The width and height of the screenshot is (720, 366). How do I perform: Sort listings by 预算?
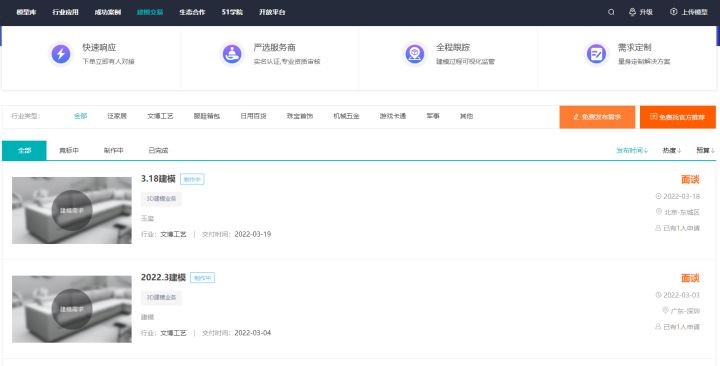pos(706,150)
